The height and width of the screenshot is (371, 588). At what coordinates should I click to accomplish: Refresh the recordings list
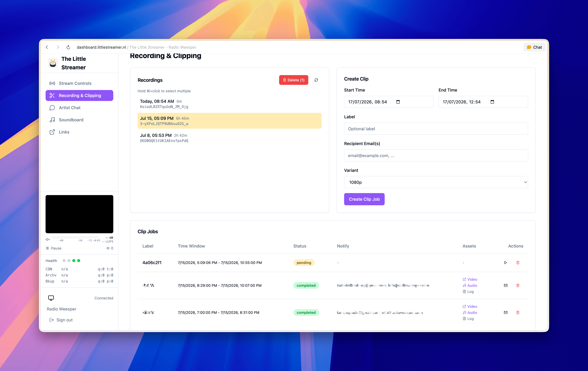(x=316, y=80)
